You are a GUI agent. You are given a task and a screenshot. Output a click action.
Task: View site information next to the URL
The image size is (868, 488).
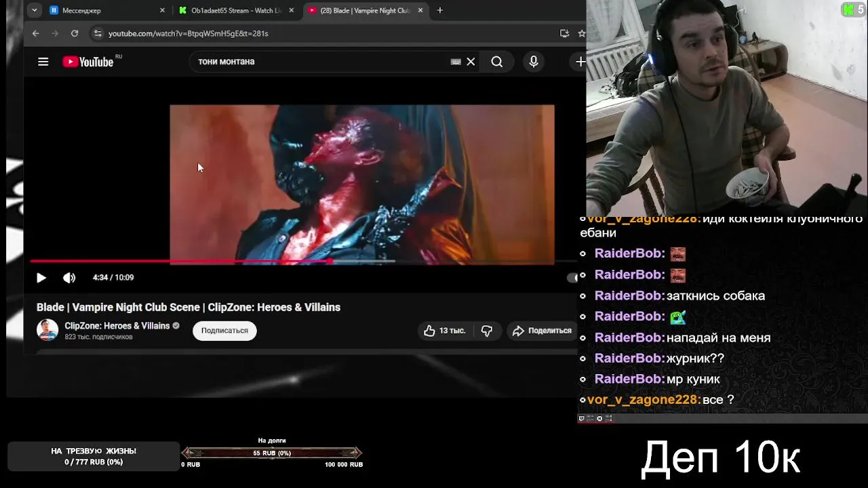(x=98, y=33)
